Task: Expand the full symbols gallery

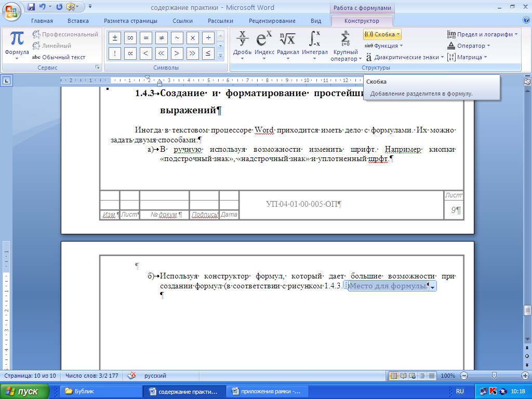Action: point(220,56)
